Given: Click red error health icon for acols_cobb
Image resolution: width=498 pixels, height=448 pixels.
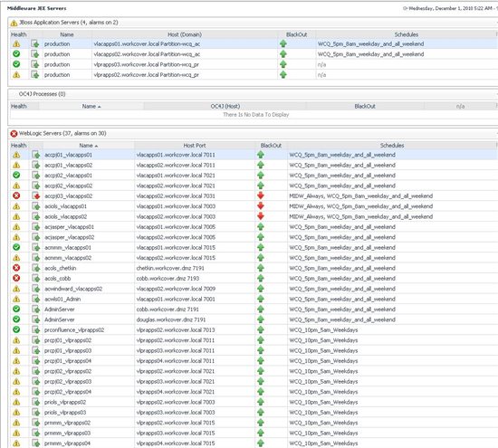Looking at the screenshot, I should click(16, 278).
